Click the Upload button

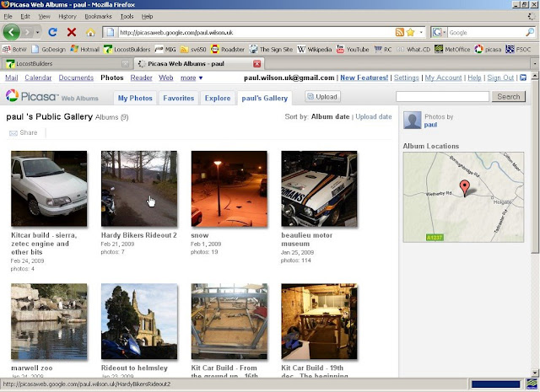pos(322,97)
